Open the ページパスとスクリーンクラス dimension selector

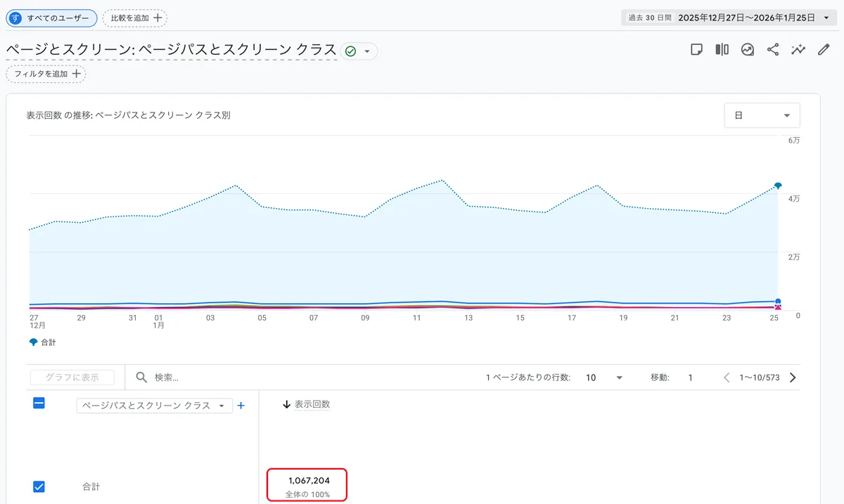(x=153, y=405)
